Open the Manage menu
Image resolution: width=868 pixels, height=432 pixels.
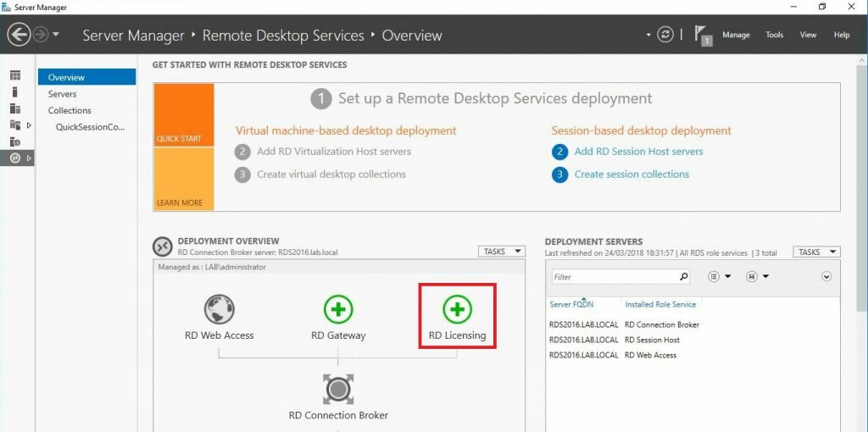click(736, 35)
